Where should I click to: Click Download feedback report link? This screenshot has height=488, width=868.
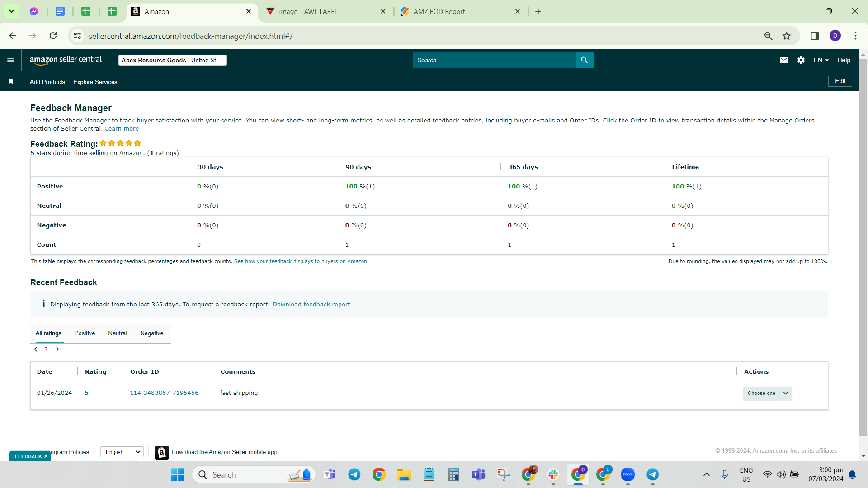311,305
